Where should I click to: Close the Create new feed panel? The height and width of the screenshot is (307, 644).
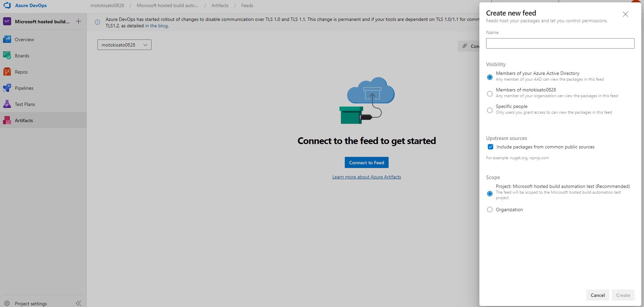[625, 14]
